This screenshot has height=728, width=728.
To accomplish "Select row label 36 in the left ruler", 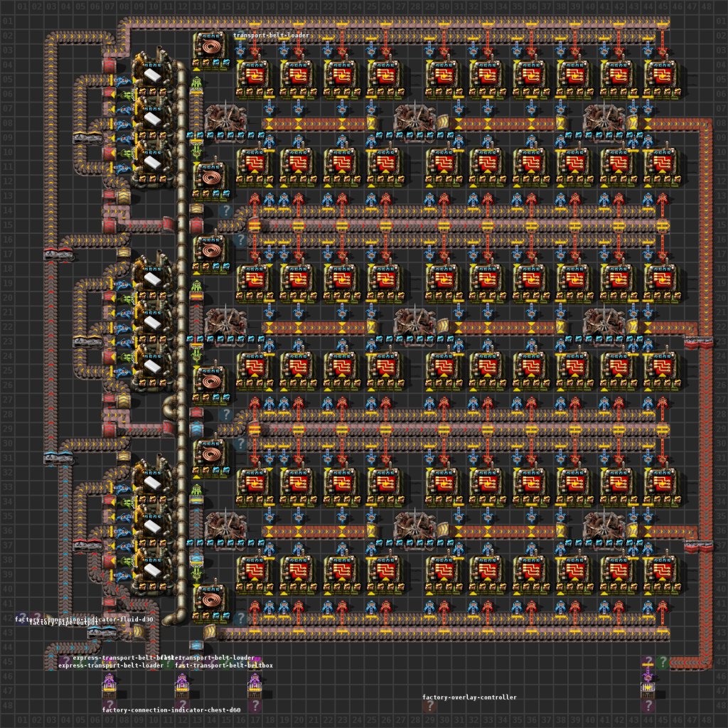I will click(x=7, y=531).
